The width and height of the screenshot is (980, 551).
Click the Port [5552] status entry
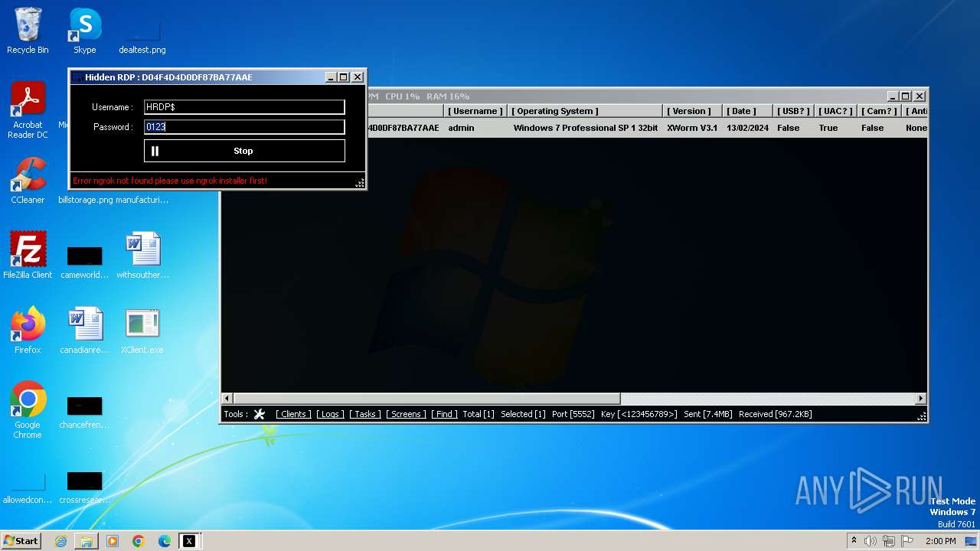573,414
